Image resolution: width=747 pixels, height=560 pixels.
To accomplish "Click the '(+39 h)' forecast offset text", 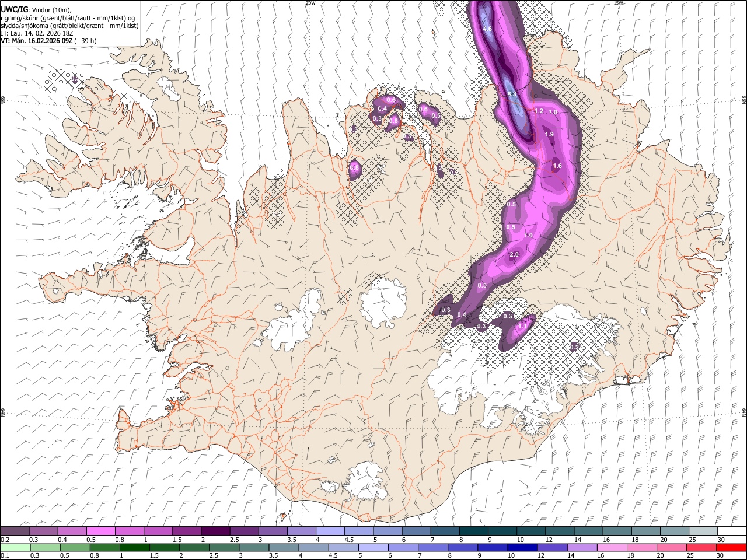I will point(85,41).
